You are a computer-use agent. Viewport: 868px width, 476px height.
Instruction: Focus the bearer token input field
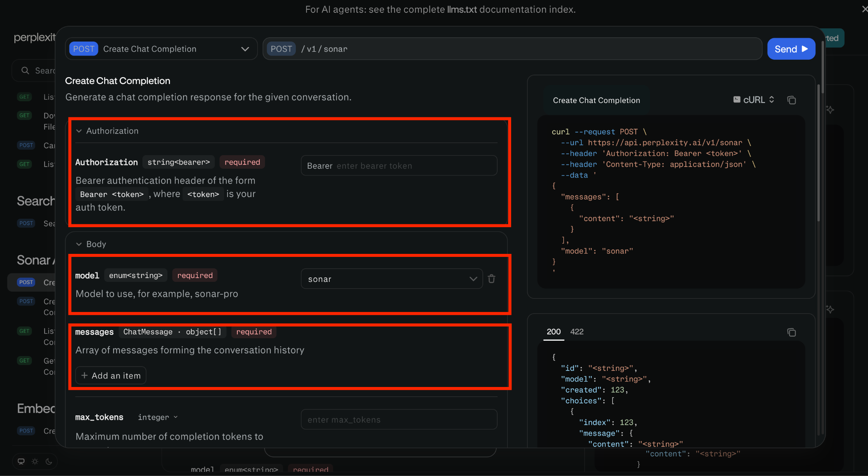[x=399, y=166]
